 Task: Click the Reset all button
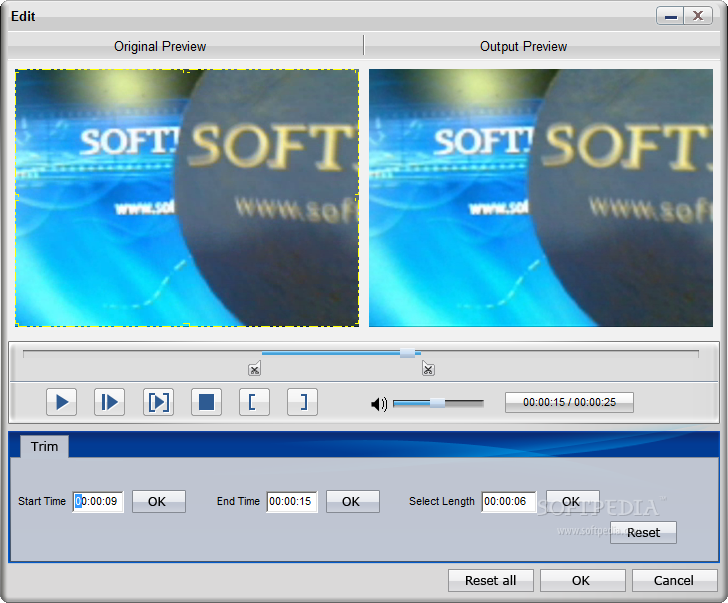pos(491,581)
